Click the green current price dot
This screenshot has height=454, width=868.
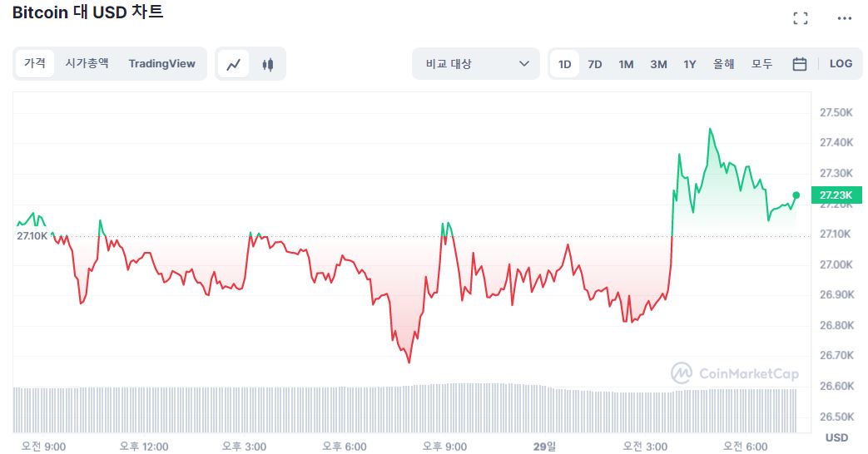[x=796, y=195]
